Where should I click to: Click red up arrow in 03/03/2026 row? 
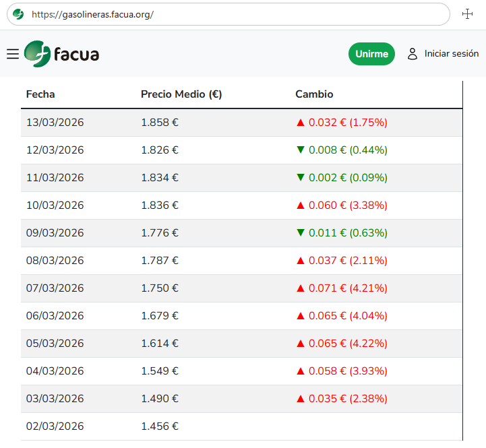point(301,398)
